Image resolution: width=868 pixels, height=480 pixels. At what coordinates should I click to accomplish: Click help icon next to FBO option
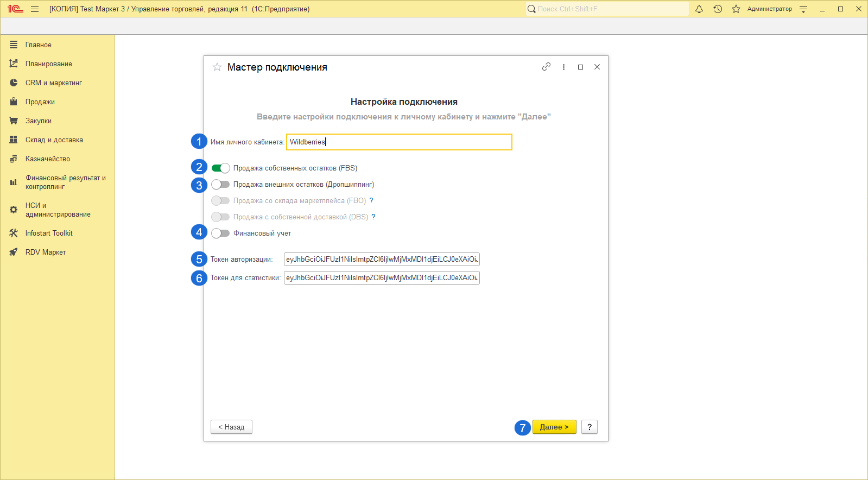click(371, 200)
